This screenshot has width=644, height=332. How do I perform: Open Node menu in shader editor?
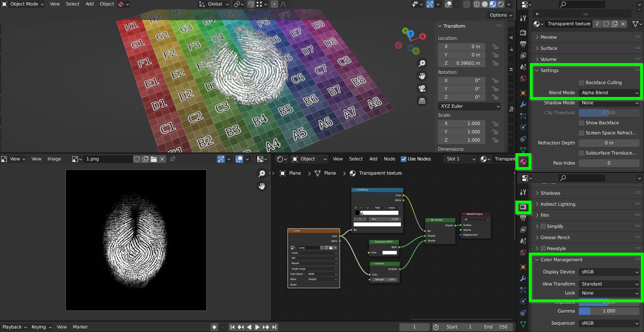click(389, 159)
